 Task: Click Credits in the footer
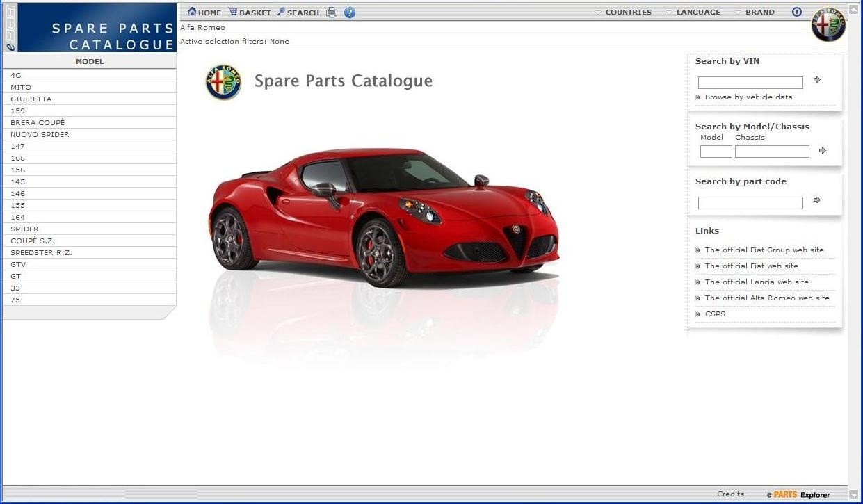click(730, 494)
